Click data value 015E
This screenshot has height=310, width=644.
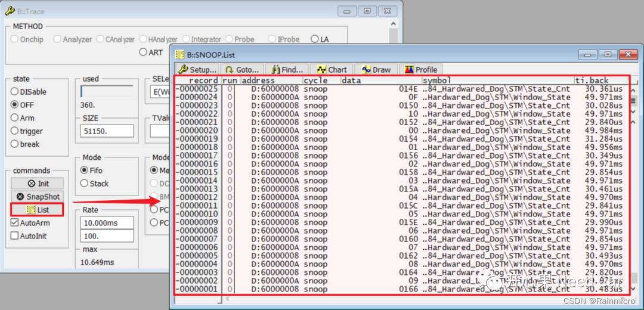(x=408, y=222)
